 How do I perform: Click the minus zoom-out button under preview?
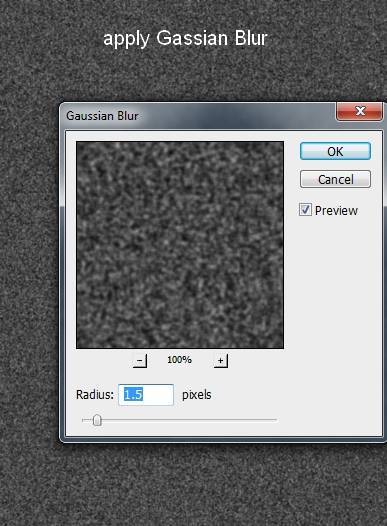140,361
